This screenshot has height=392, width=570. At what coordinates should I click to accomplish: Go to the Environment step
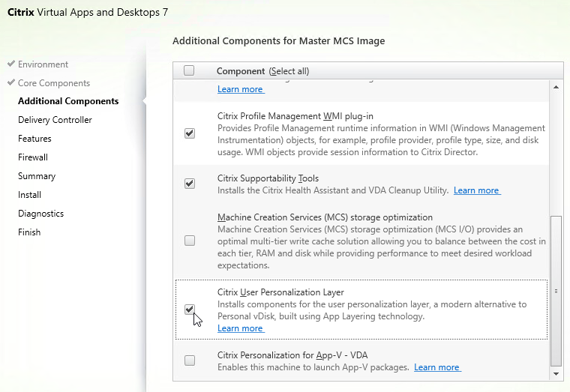point(43,64)
